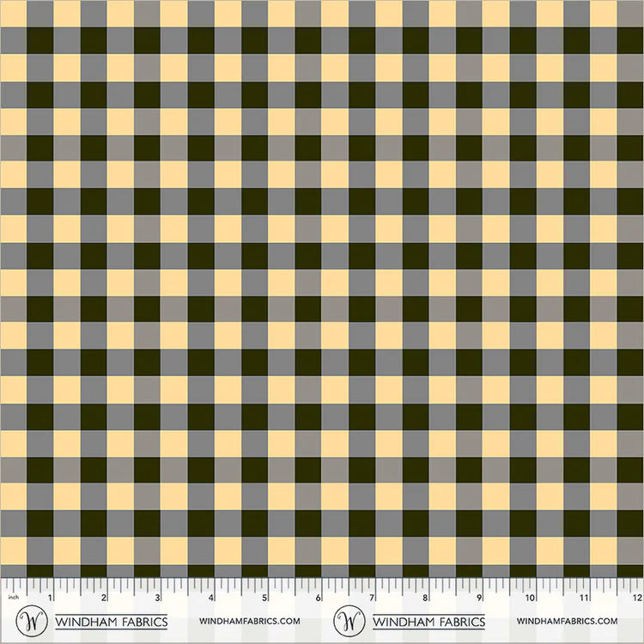The width and height of the screenshot is (644, 644).
Task: Click the 'inch' label on the ruler
Action: coord(14,598)
